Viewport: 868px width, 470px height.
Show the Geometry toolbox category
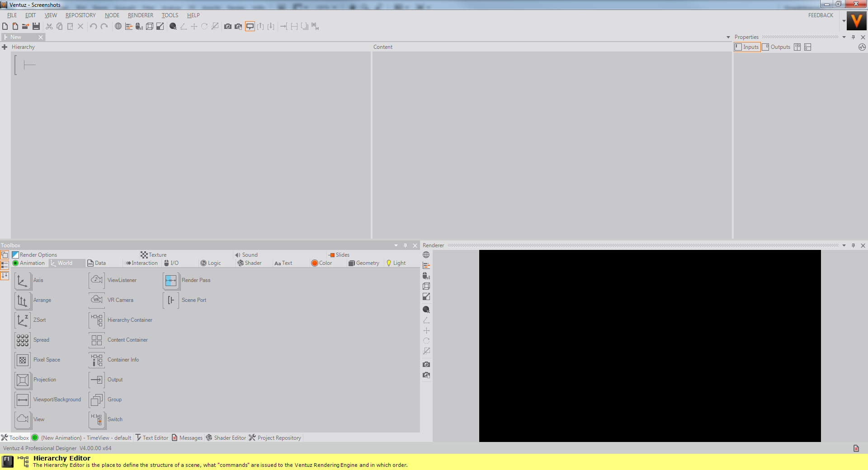pos(364,263)
